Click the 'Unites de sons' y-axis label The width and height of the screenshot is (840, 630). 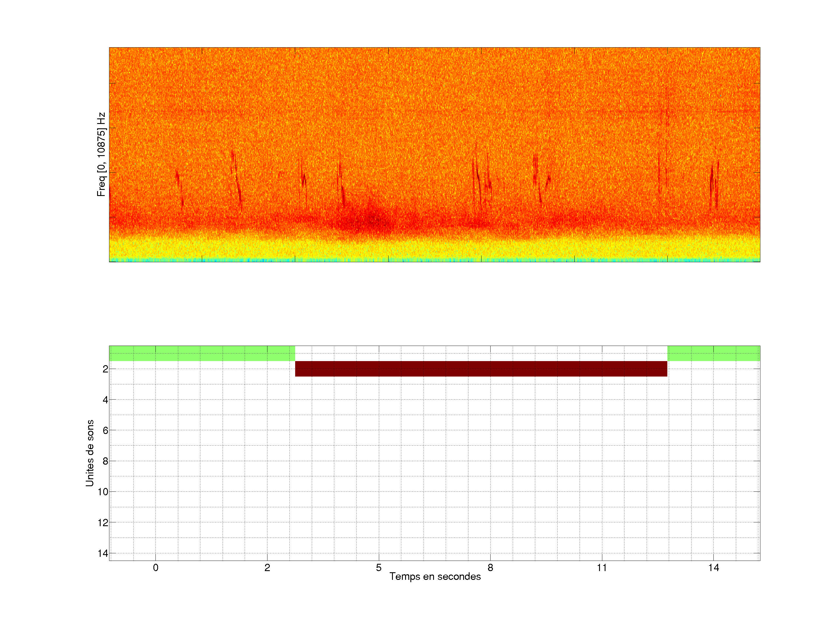(x=90, y=453)
